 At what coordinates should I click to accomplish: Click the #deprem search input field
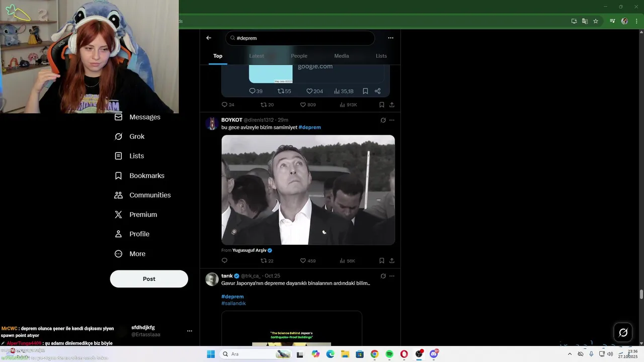pyautogui.click(x=300, y=38)
